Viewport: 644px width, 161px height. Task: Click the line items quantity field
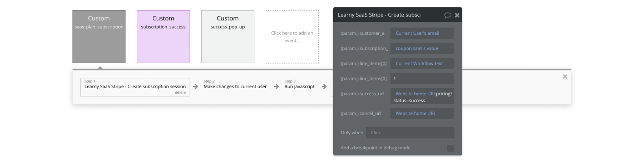tap(422, 79)
